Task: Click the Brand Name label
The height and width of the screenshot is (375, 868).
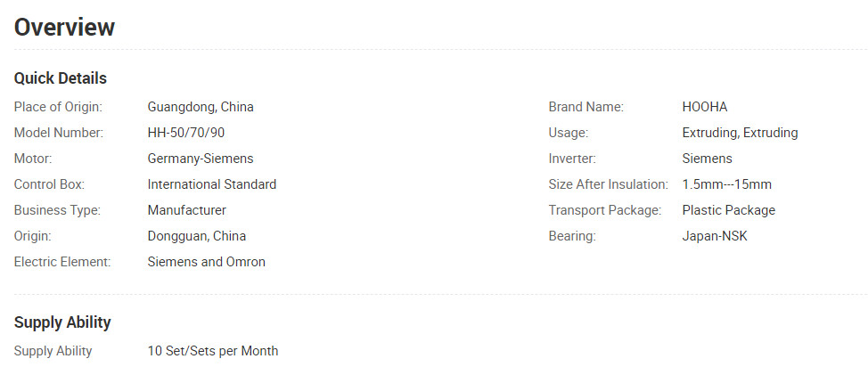Action: (586, 107)
